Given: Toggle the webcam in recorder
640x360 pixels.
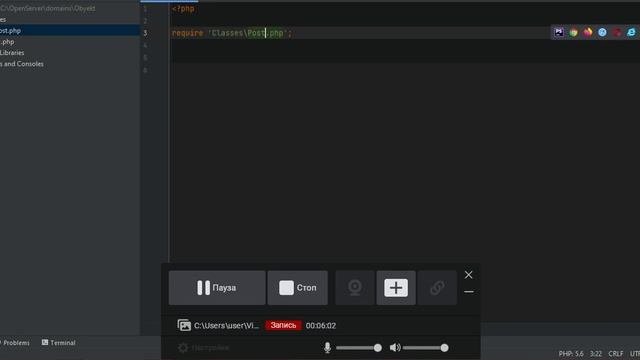Looking at the screenshot, I should pos(355,288).
